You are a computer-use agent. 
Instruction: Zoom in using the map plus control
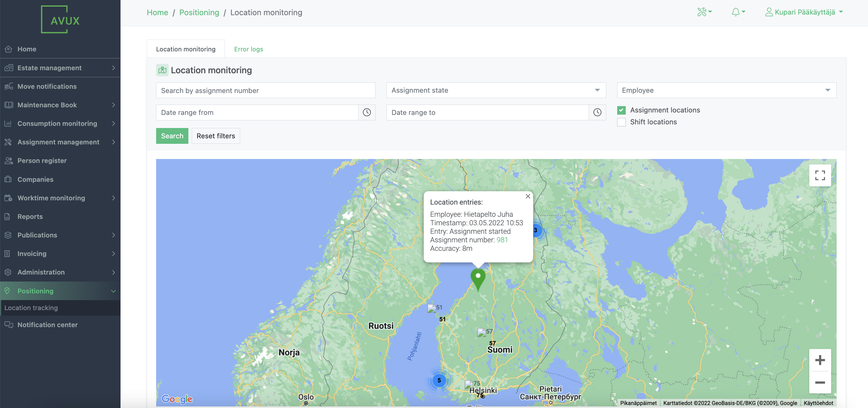click(x=820, y=360)
